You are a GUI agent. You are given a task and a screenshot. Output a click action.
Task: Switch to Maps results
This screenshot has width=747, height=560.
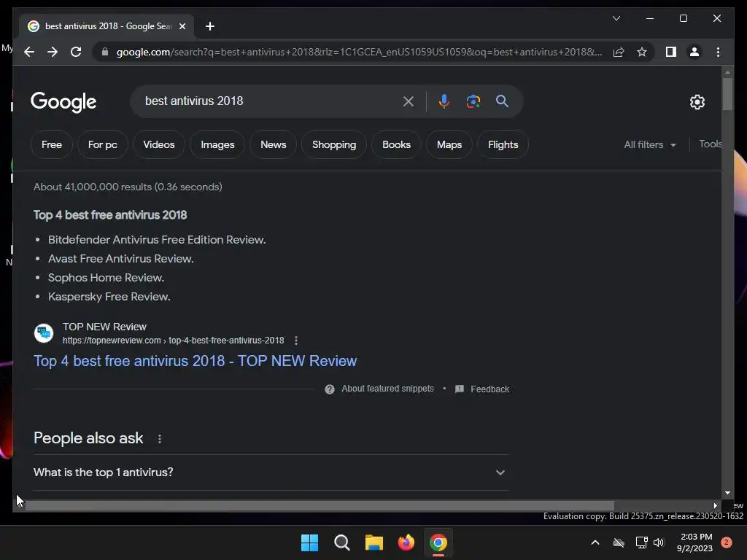click(449, 144)
